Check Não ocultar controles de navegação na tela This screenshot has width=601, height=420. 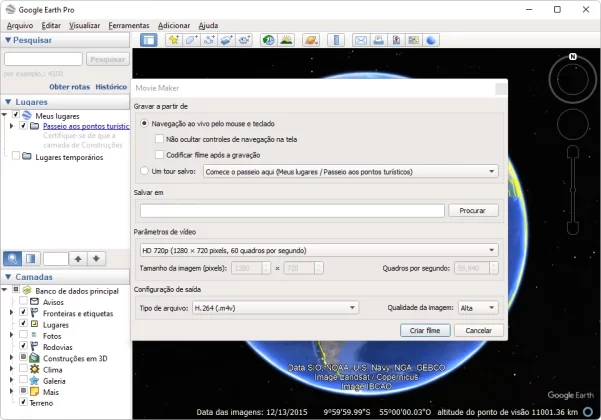(159, 139)
